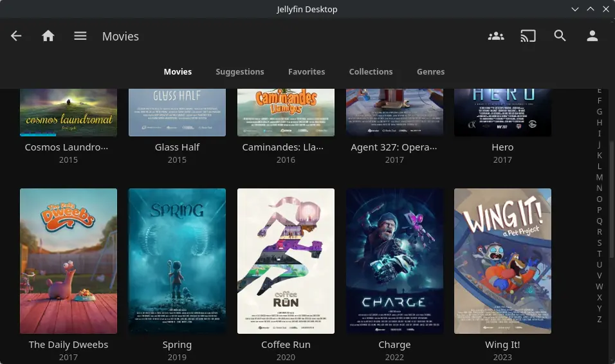615x364 pixels.
Task: Open the Cosmos Laundromat poster
Action: (68, 113)
